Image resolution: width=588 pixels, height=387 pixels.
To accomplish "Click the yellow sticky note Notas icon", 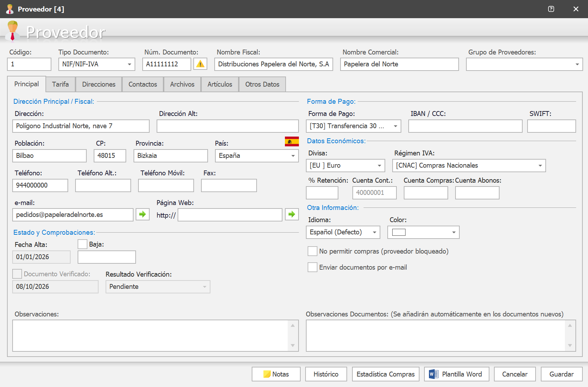I will [267, 374].
